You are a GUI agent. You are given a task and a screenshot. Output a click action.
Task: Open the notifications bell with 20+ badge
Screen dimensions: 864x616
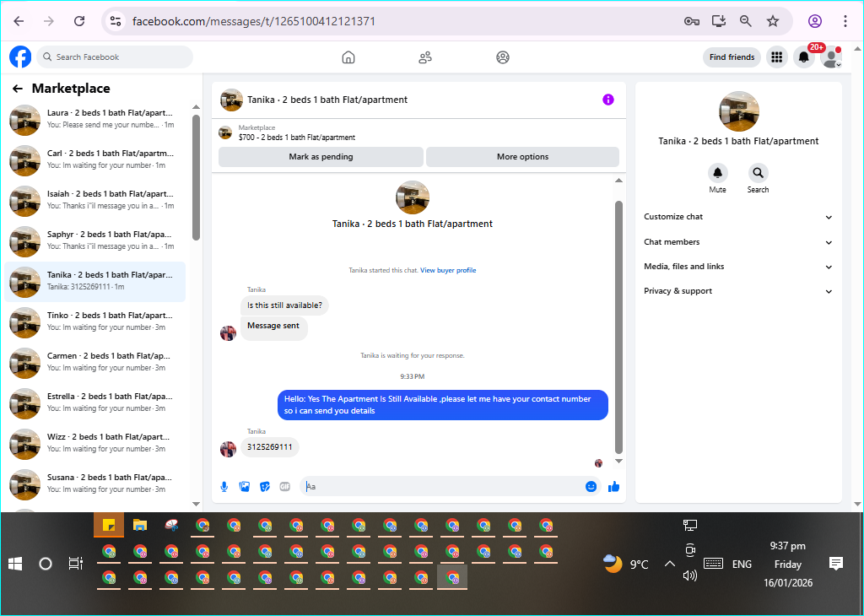tap(804, 57)
